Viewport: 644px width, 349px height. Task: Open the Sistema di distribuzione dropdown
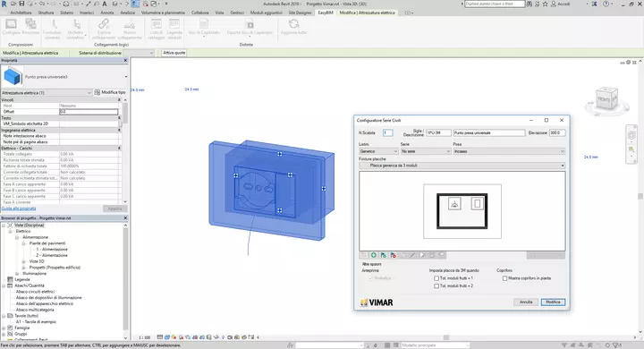(x=139, y=53)
